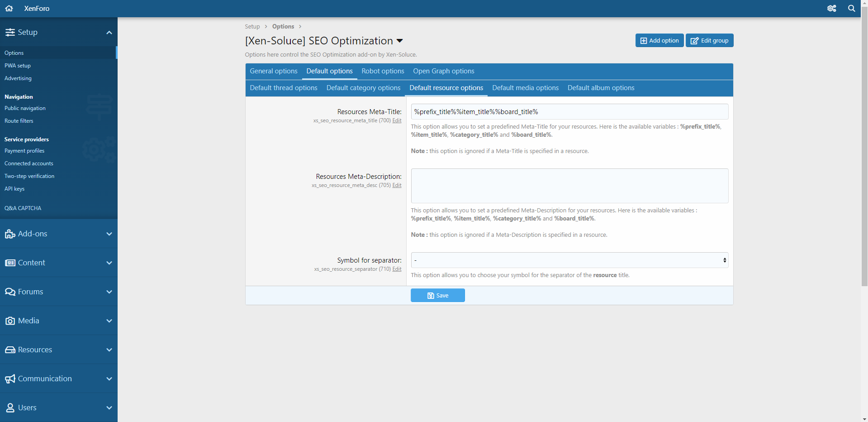The image size is (868, 422).
Task: Click the Resources drive icon
Action: 10,350
